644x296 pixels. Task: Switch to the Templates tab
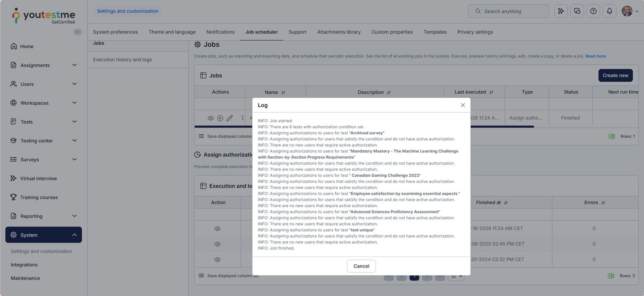click(435, 32)
